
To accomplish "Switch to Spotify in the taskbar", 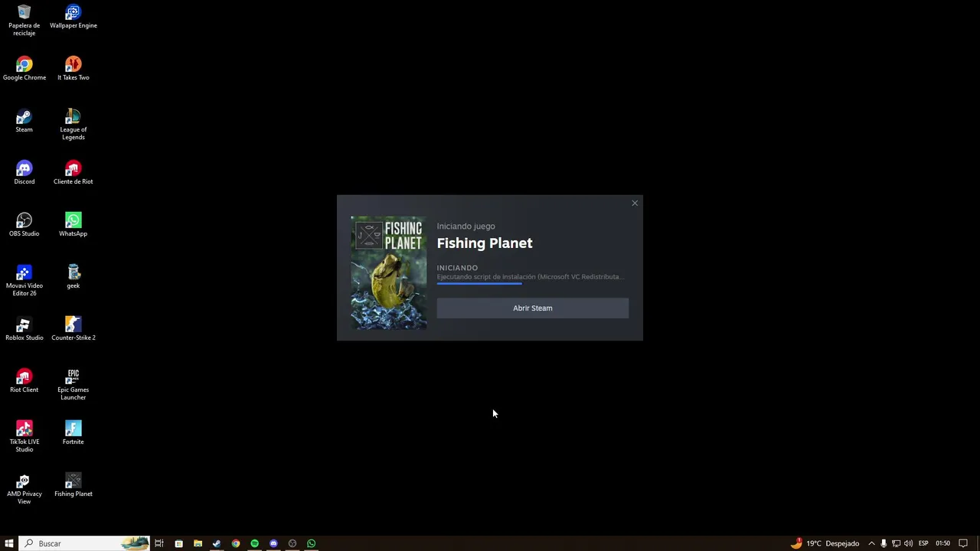I will [255, 543].
